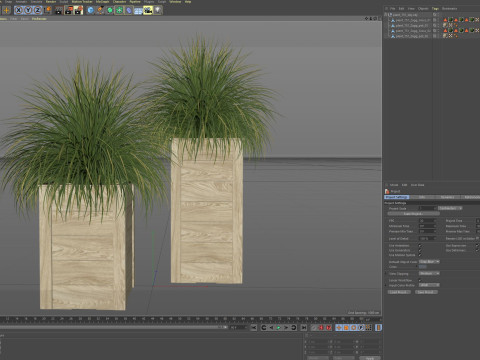Image resolution: width=480 pixels, height=360 pixels.
Task: Select UVW checker tag on second plant row
Action: click(x=450, y=25)
